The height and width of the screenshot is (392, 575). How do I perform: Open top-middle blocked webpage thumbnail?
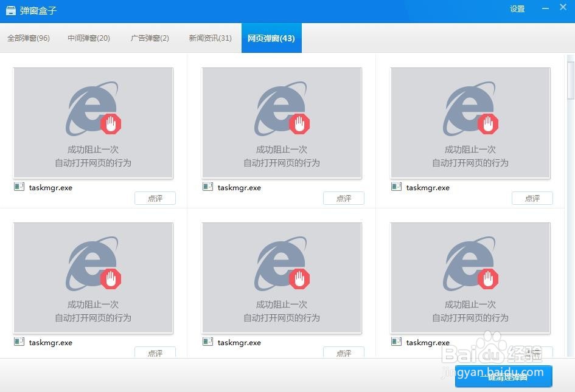282,123
